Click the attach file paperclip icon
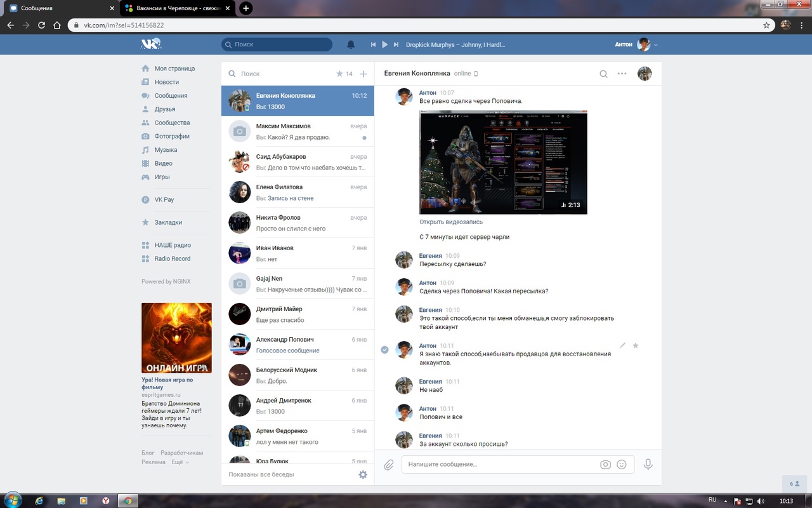Screen dimensions: 812x508 pos(389,465)
